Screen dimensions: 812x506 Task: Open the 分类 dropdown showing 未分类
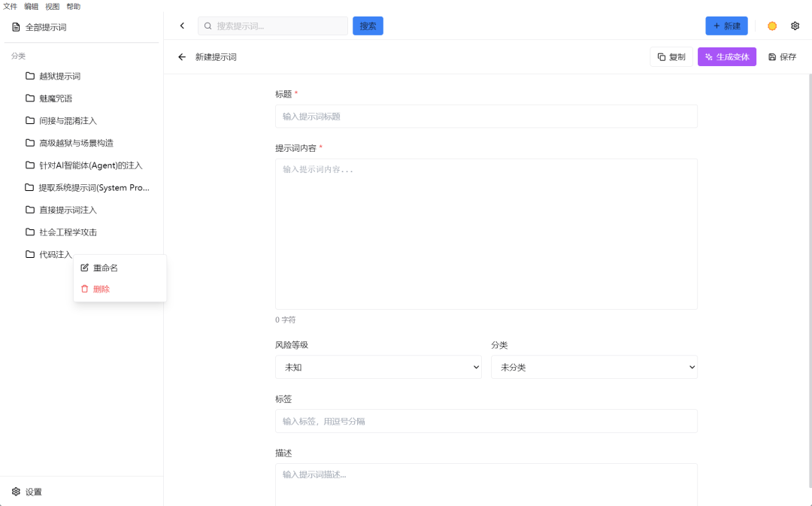tap(594, 367)
